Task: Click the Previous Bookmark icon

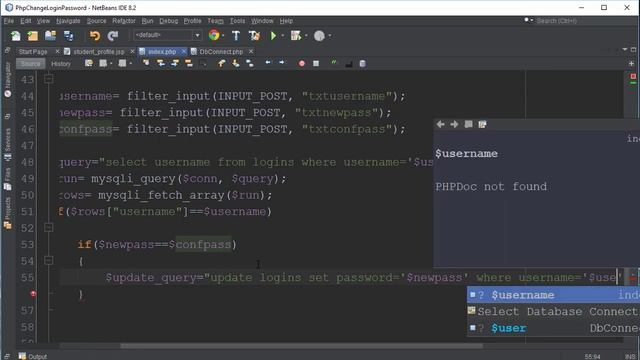Action: (222, 63)
